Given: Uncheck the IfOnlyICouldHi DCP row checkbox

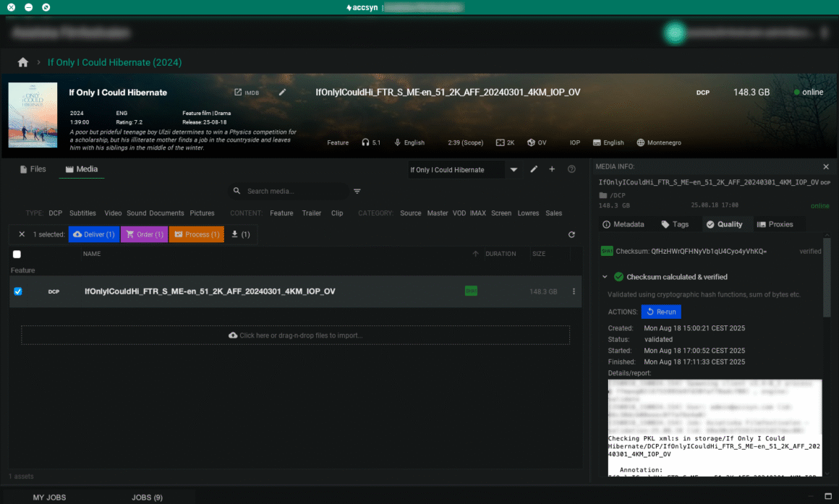Looking at the screenshot, I should point(17,291).
